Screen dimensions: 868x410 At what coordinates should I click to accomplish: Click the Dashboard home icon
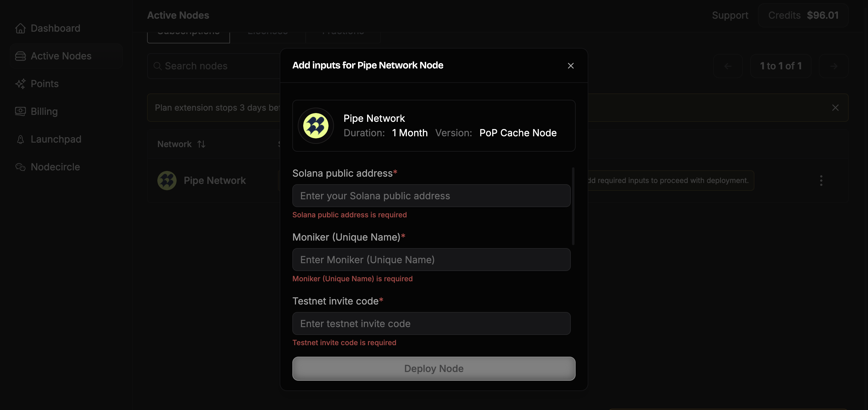[20, 28]
